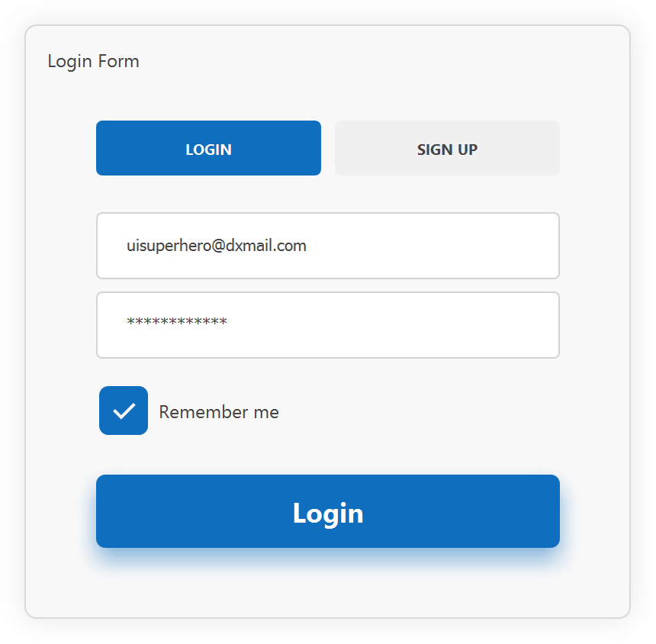Screen dimensions: 656x644
Task: Place cursor in the email box
Action: 328,246
